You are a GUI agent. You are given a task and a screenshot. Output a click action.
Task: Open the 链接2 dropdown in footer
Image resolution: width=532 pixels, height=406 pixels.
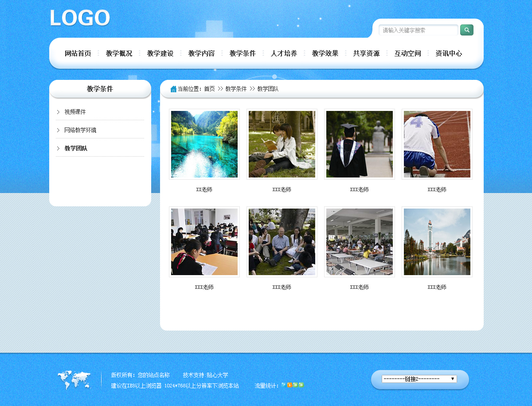[419, 379]
